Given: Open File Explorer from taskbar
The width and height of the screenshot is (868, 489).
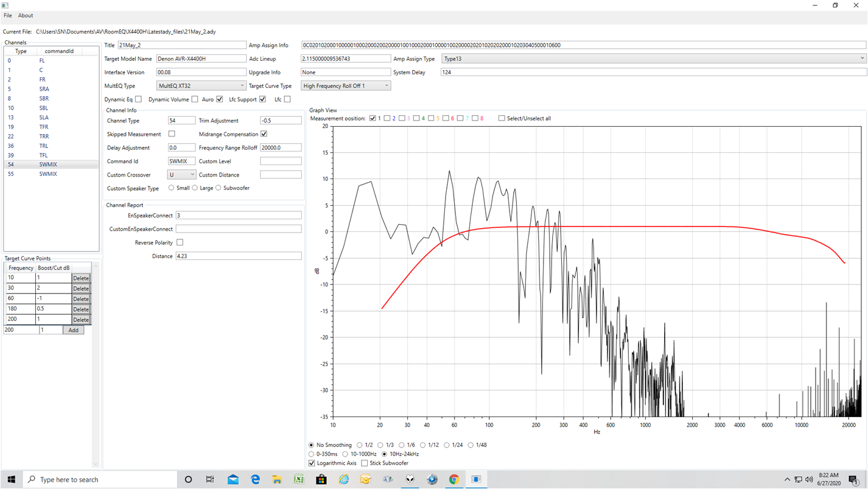Looking at the screenshot, I should 277,479.
